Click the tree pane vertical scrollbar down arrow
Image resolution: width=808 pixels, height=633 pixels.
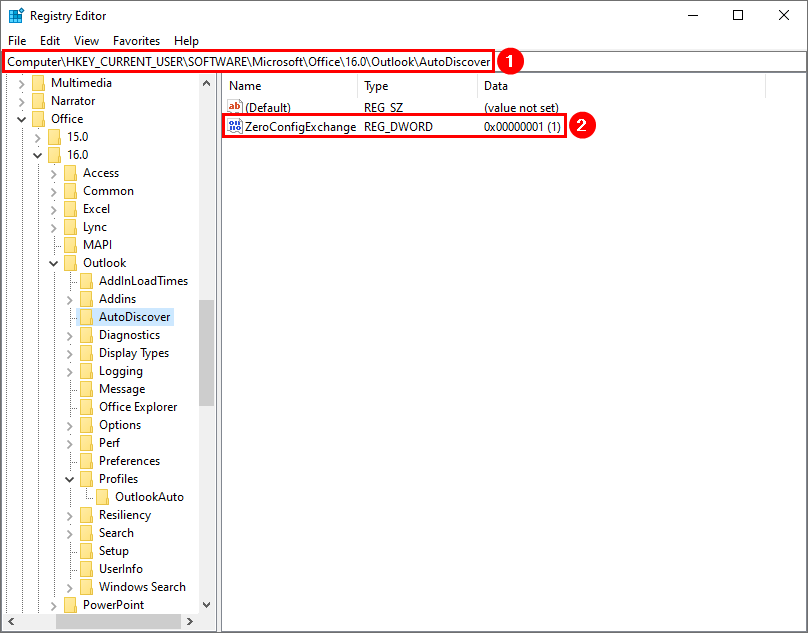click(206, 605)
